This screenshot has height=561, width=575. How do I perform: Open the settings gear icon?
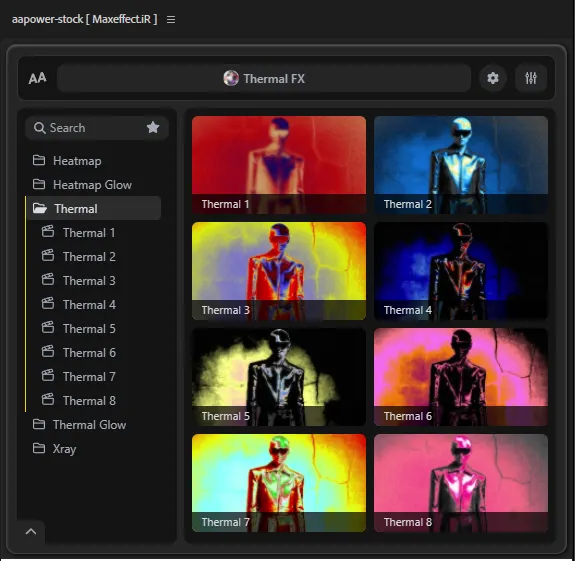click(x=492, y=78)
